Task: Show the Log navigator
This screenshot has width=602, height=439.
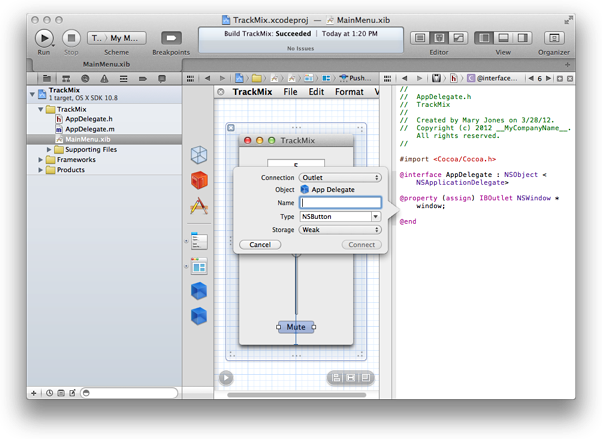Action: (162, 79)
